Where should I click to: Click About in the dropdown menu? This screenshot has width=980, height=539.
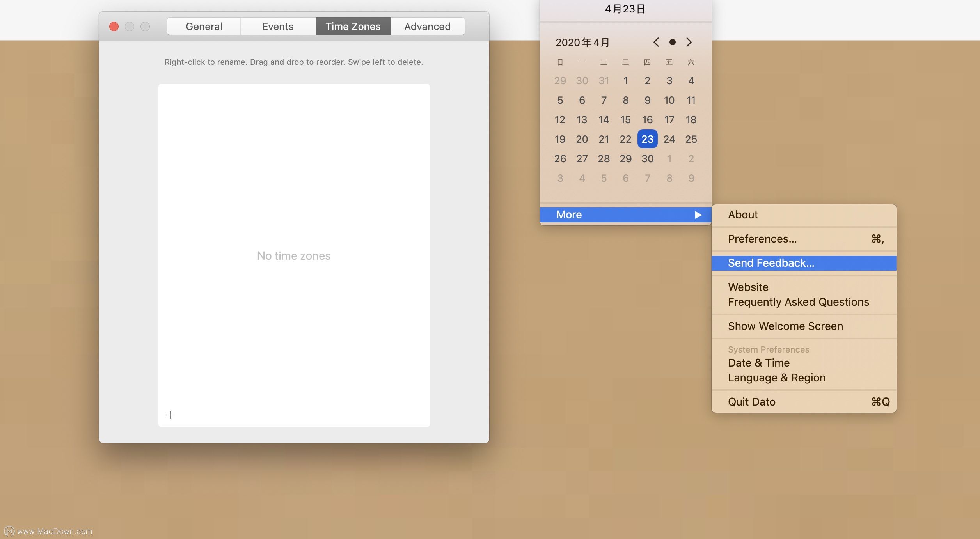tap(742, 215)
